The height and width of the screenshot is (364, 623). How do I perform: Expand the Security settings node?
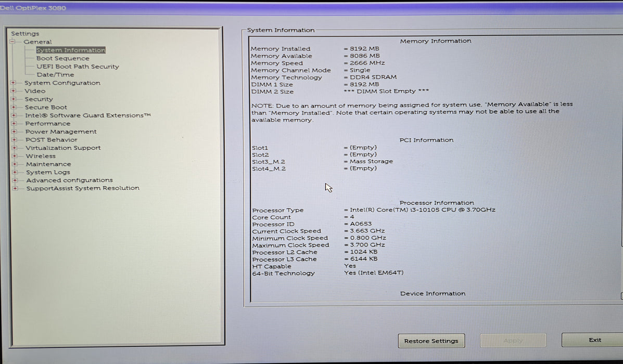(x=14, y=99)
